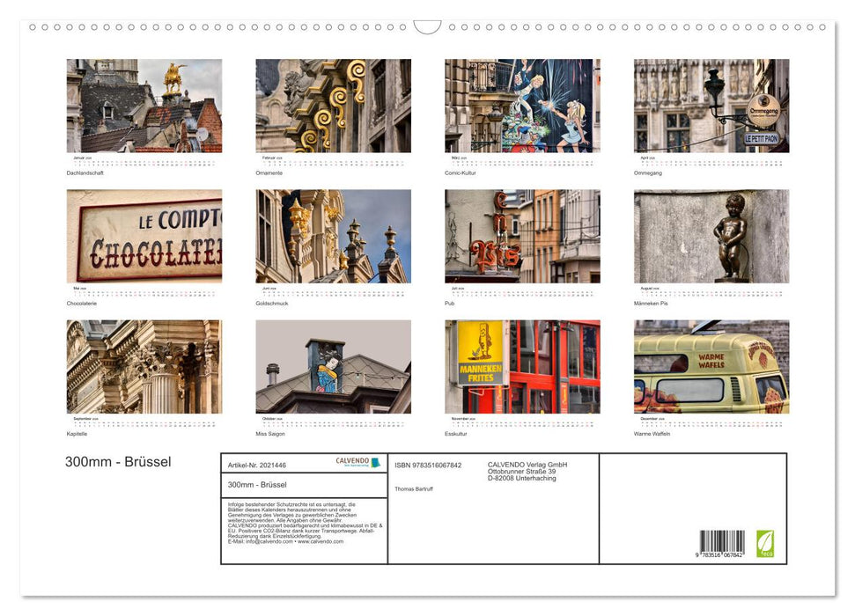Click the ISBN barcode at bottom right
The image size is (855, 616).
[x=721, y=545]
